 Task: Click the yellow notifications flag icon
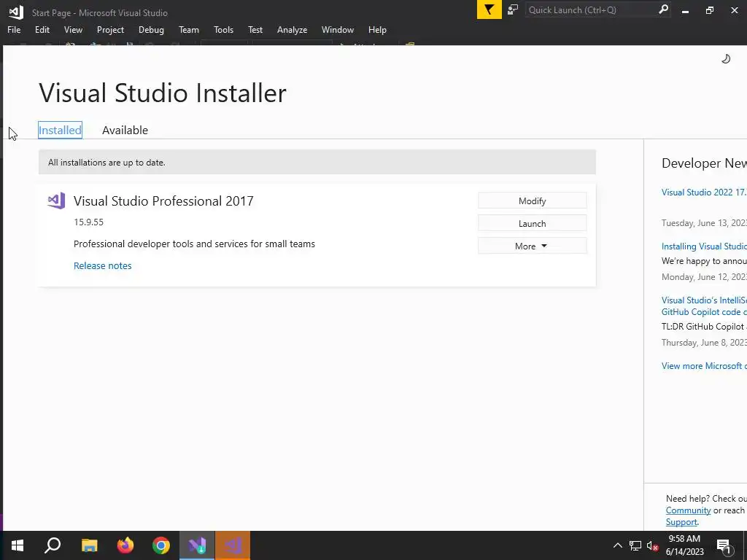(x=489, y=9)
